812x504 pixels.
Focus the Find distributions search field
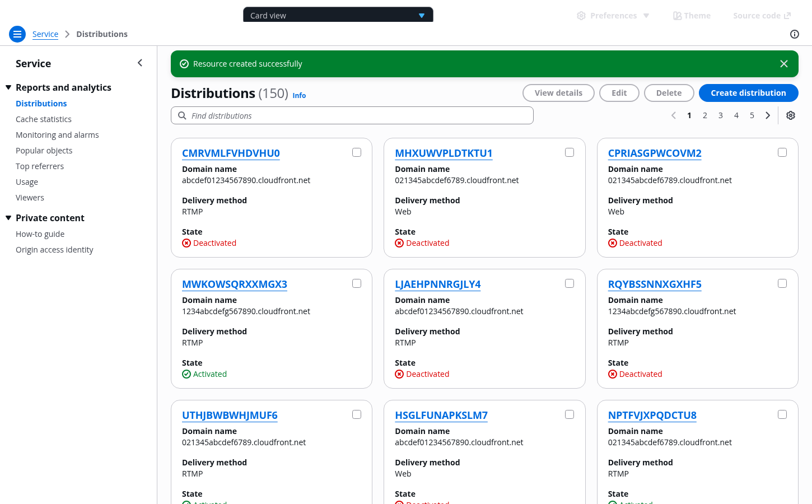coord(352,115)
